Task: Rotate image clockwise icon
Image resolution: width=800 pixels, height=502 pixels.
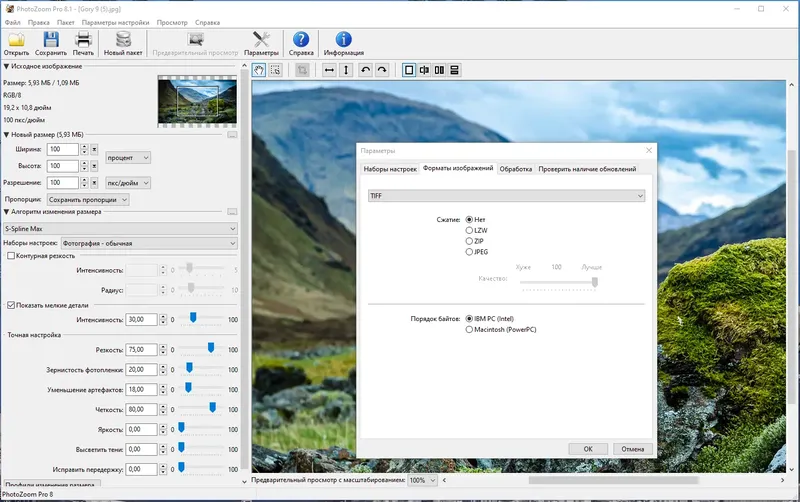Action: click(x=383, y=70)
